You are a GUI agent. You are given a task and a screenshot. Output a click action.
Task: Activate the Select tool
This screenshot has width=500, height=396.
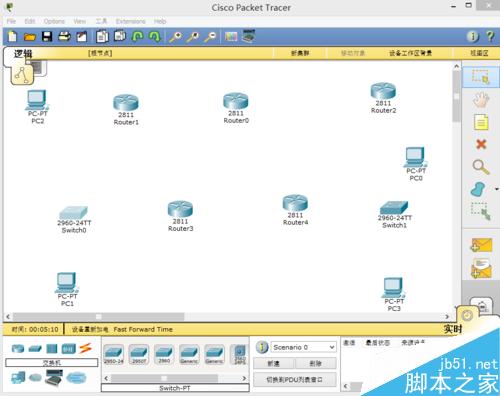pyautogui.click(x=481, y=76)
